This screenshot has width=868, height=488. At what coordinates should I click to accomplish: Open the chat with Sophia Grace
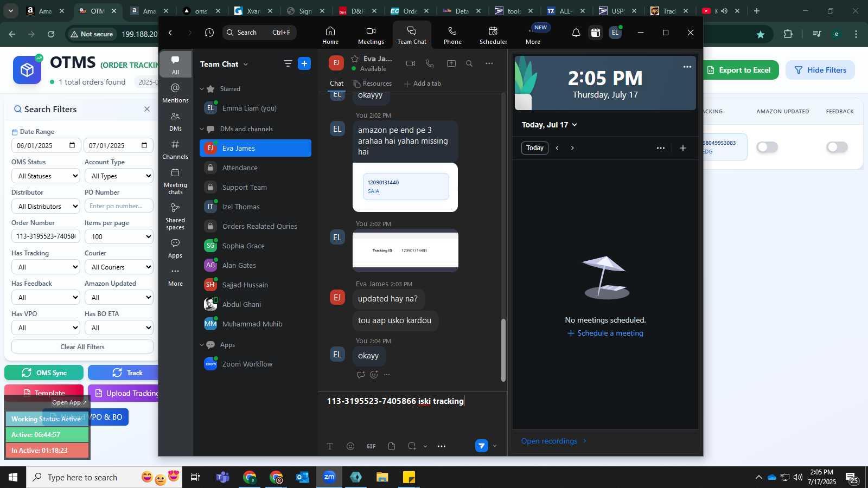click(256, 246)
